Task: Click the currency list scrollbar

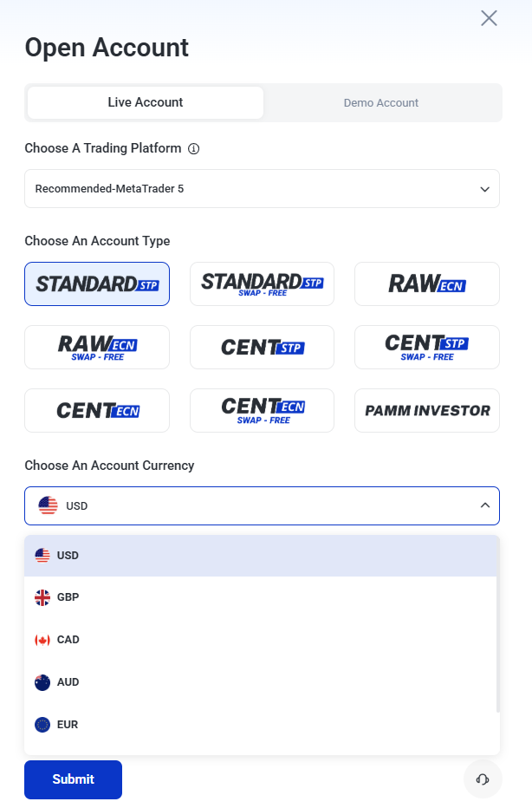Action: coord(498,624)
